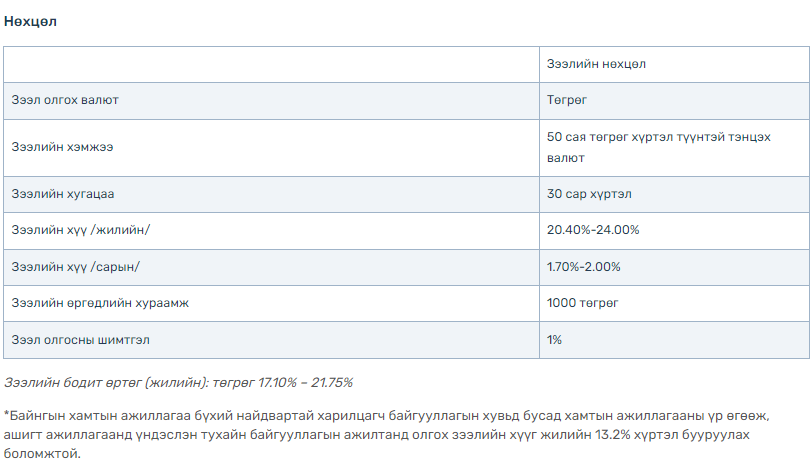Click the Зээлийн хүү /жилийн/ label
Screen dimensions: 810x471
[81, 230]
